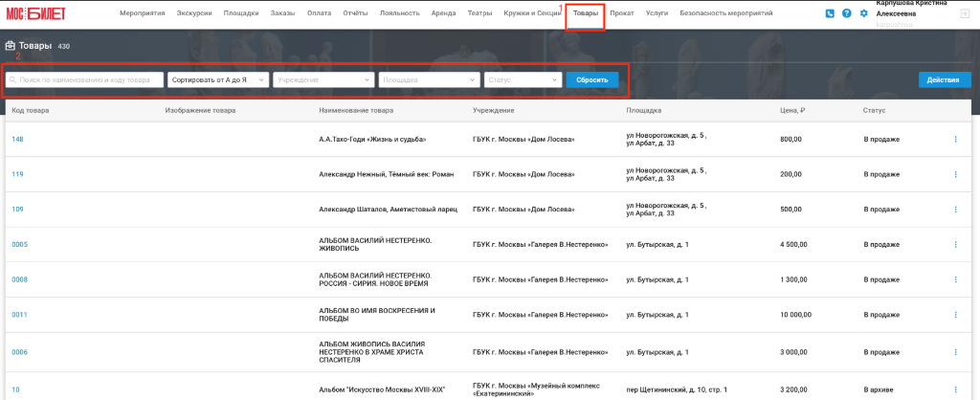
Task: Expand the Статус filter dropdown
Action: coord(523,80)
